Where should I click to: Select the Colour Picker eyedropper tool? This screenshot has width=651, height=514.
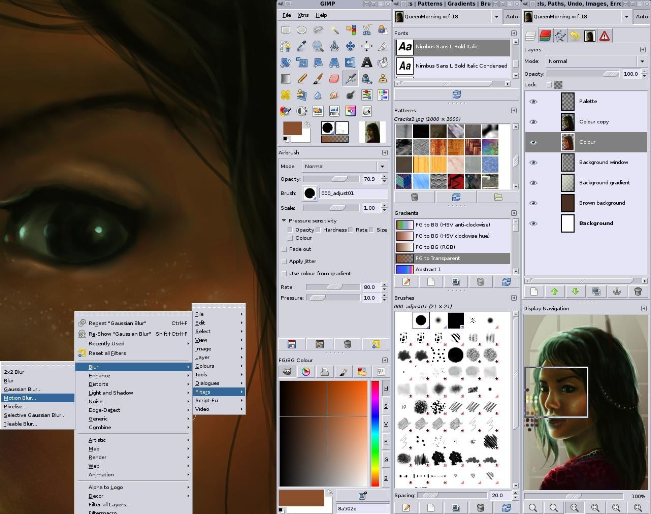click(x=302, y=46)
